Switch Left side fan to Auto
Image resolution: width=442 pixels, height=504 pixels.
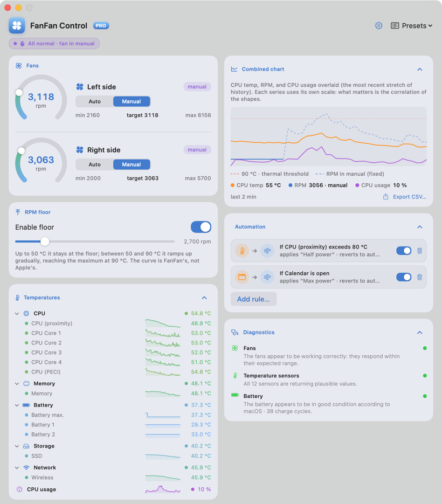tap(94, 101)
